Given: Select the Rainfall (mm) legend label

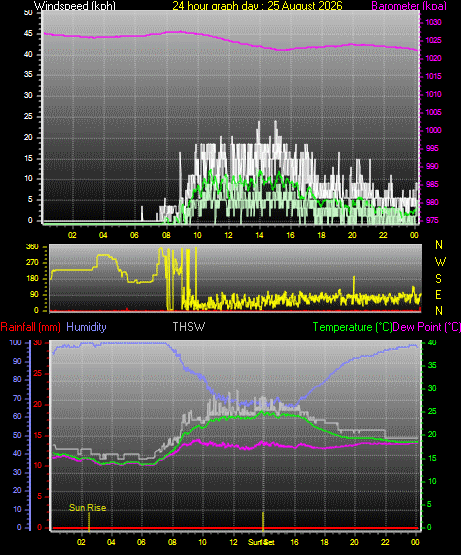Looking at the screenshot, I should point(30,327).
